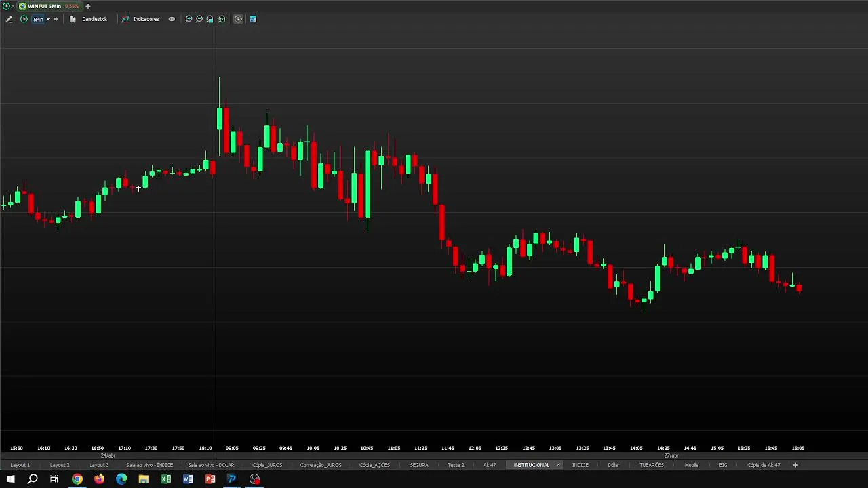Image resolution: width=868 pixels, height=488 pixels.
Task: Open the Correlação_JUROS tab
Action: (321, 465)
